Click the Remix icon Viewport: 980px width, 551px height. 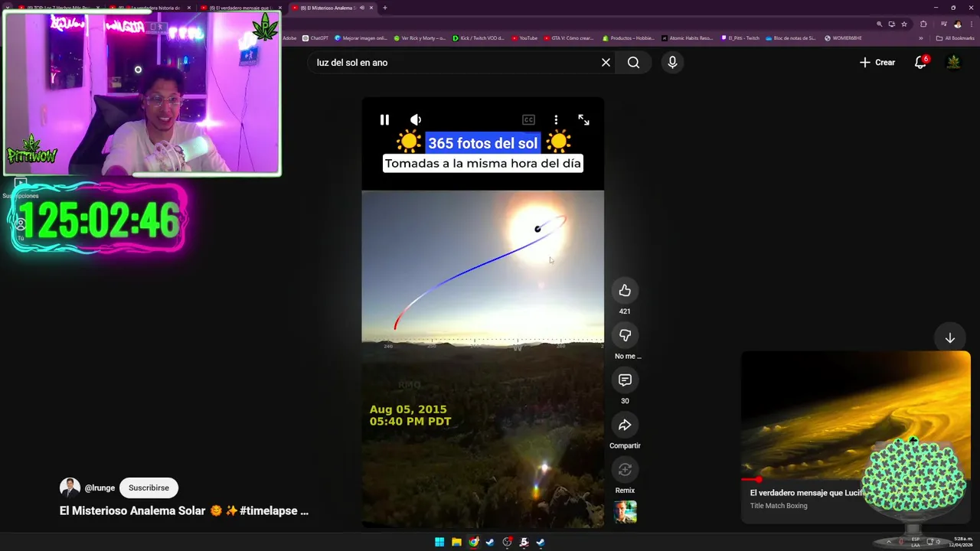tap(625, 469)
